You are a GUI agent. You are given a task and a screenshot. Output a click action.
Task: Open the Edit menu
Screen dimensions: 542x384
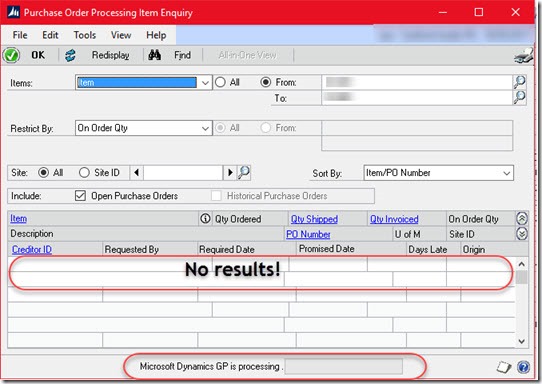coord(50,35)
